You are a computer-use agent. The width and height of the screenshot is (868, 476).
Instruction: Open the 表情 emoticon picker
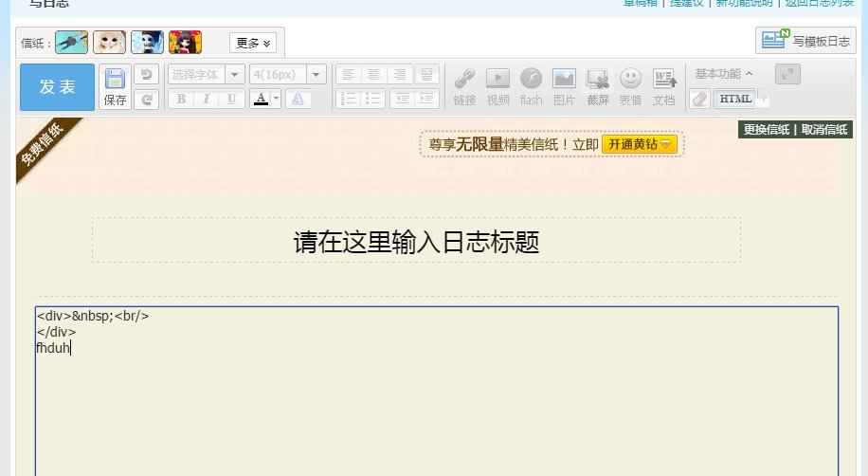[x=630, y=87]
